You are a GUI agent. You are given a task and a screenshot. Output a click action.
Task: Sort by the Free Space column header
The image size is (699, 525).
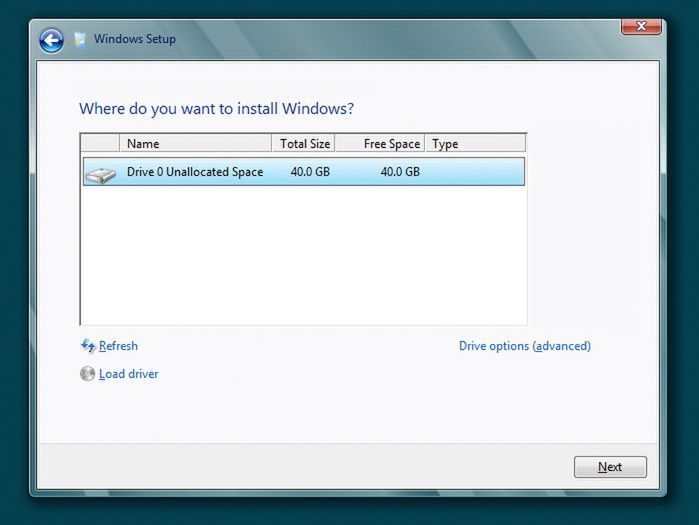380,144
